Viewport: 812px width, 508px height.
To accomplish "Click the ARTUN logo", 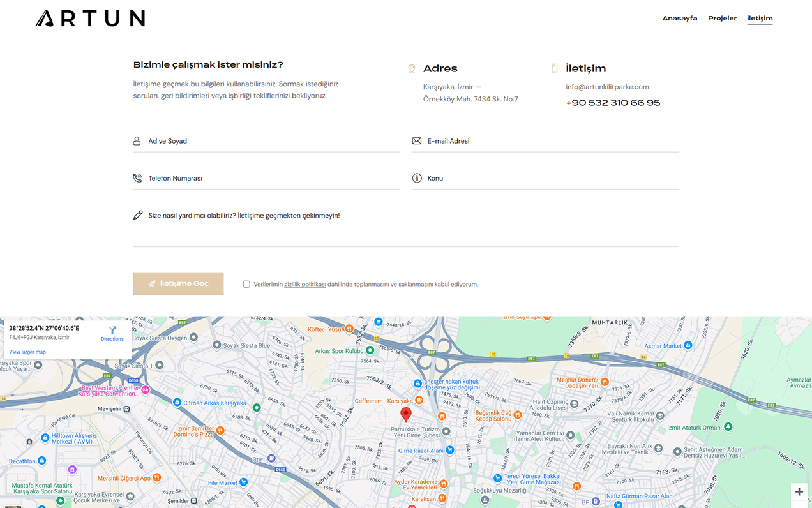I will pyautogui.click(x=90, y=19).
